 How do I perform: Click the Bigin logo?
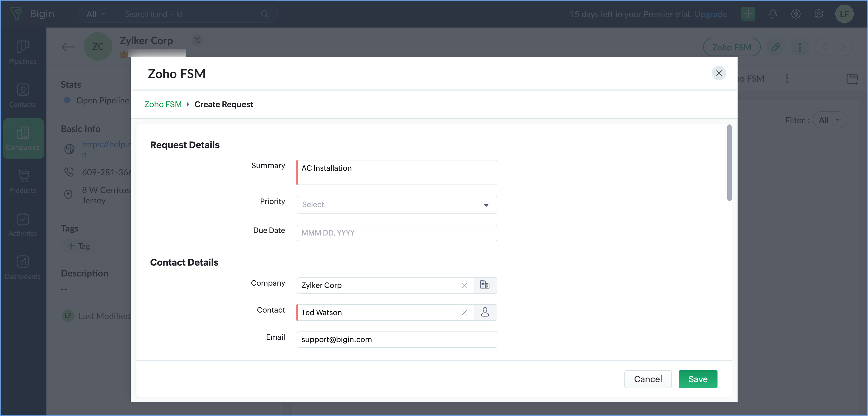32,13
